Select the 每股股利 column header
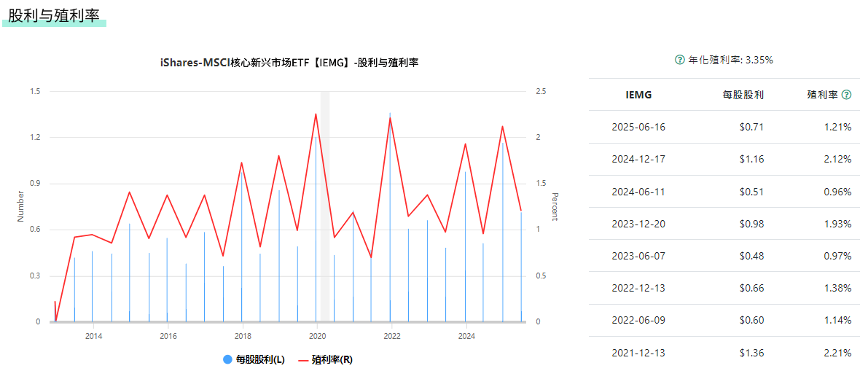The height and width of the screenshot is (371, 868). pyautogui.click(x=743, y=95)
